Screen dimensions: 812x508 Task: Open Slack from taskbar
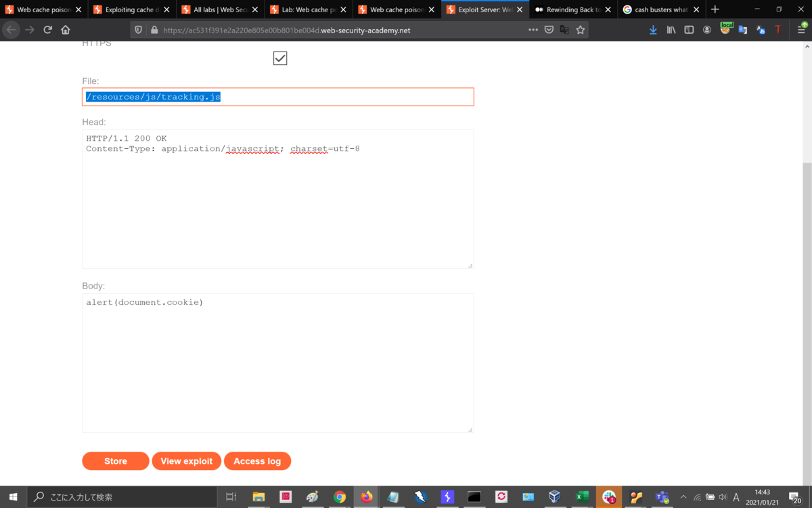(x=609, y=496)
